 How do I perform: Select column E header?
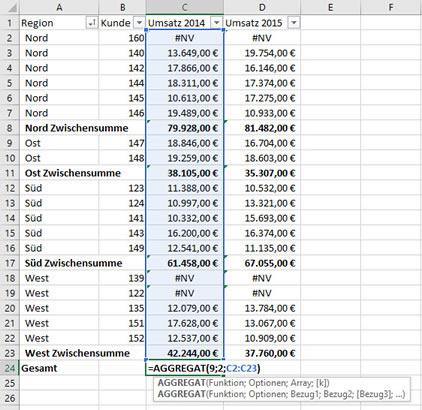[330, 7]
